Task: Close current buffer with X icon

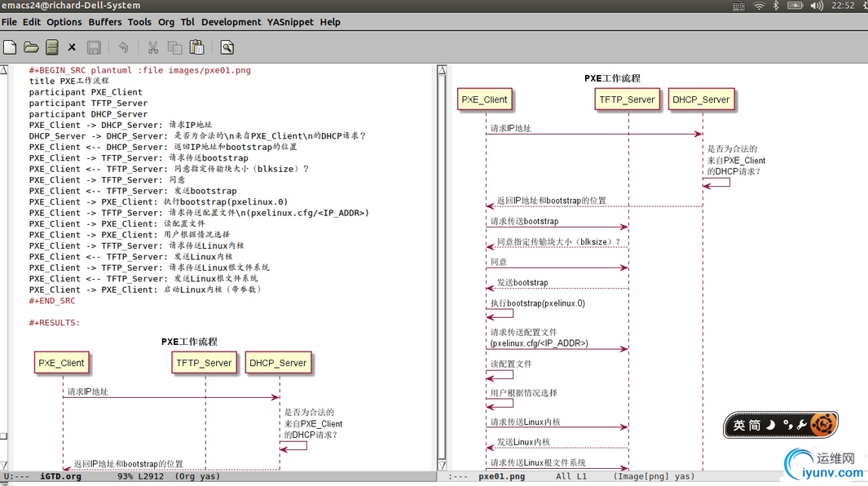Action: pyautogui.click(x=72, y=47)
